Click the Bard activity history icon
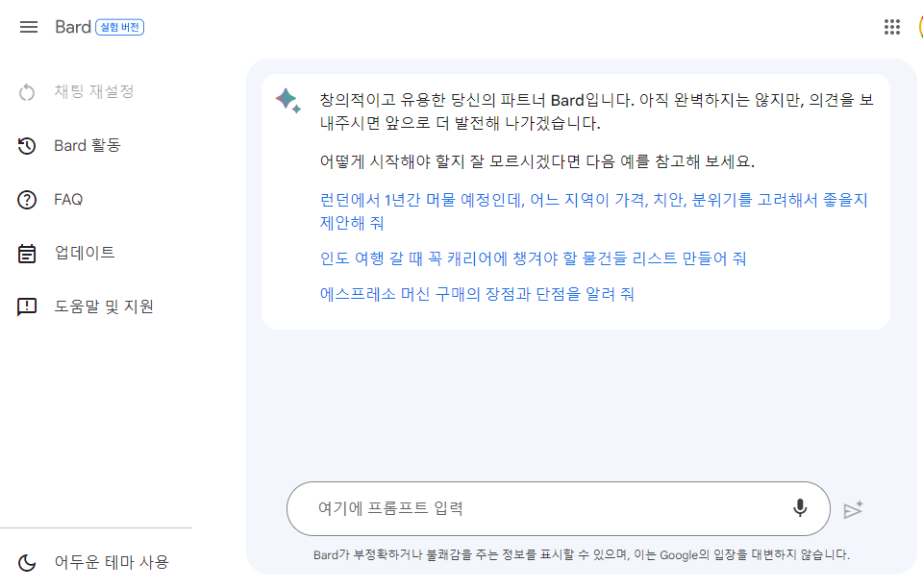Viewport: 923px width, 588px height. tap(27, 146)
